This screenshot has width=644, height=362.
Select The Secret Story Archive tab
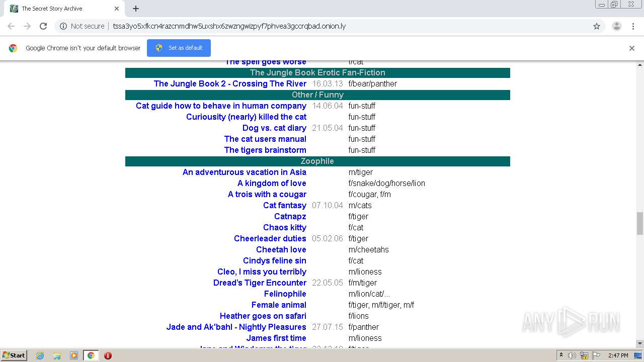(x=64, y=9)
